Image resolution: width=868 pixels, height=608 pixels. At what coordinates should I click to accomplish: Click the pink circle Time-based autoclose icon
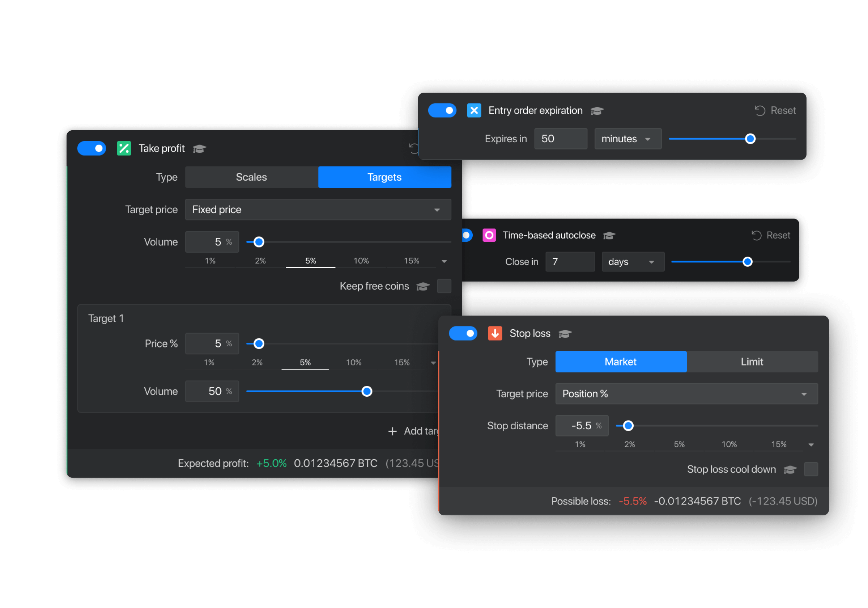click(x=489, y=235)
